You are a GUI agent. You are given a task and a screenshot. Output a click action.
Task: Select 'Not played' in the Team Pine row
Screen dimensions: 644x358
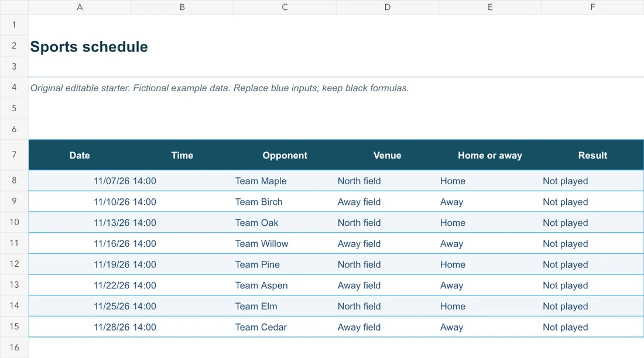(x=565, y=265)
